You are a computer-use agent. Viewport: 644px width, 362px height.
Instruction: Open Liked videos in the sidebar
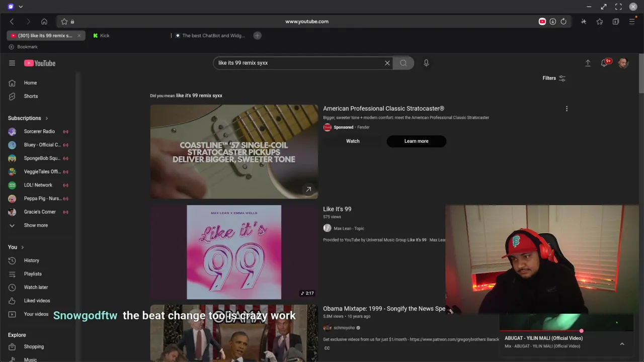tap(38, 301)
